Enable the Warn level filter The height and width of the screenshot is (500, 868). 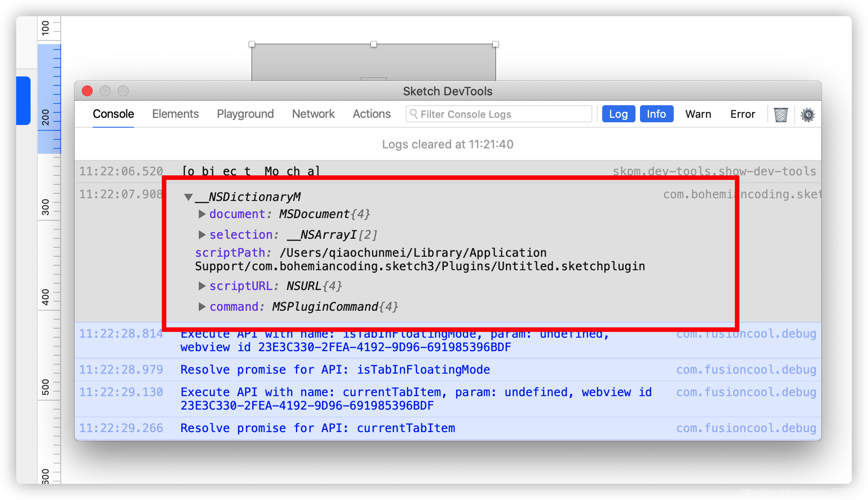[698, 114]
